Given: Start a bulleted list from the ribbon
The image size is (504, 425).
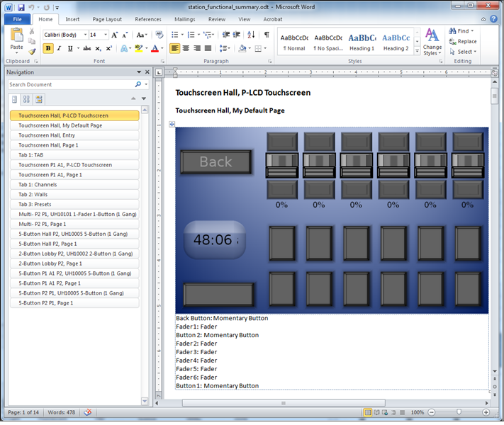Looking at the screenshot, I should coord(177,34).
